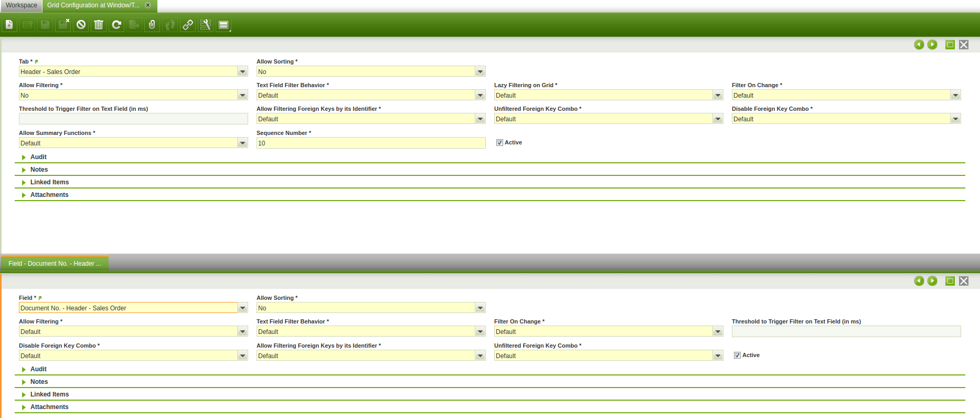Open the Field dropdown showing Document No.
The width and height of the screenshot is (980, 418).
pos(242,308)
